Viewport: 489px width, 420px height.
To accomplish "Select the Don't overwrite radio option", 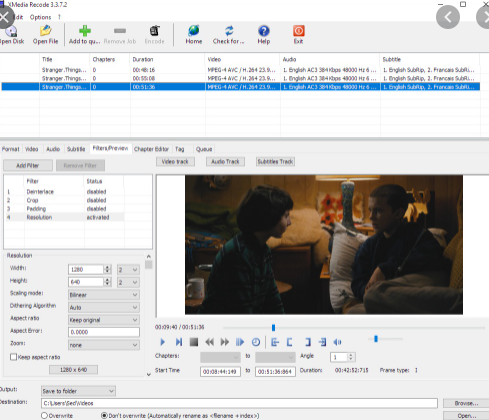I will tap(104, 416).
